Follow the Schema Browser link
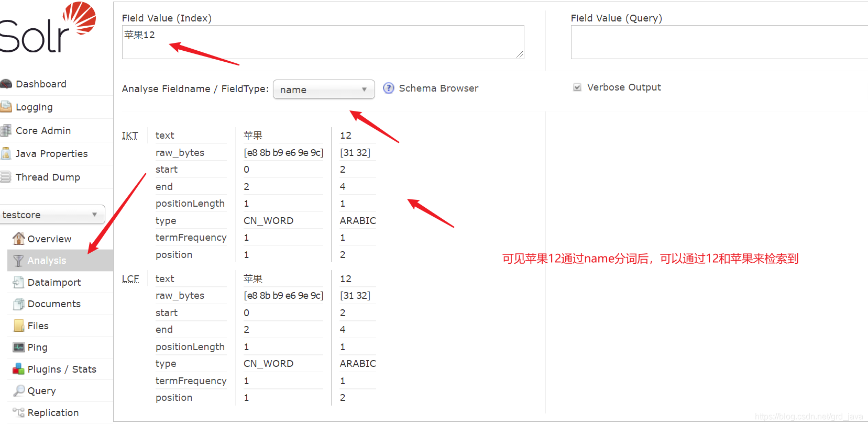Screen dimensions: 868x426 tap(438, 88)
